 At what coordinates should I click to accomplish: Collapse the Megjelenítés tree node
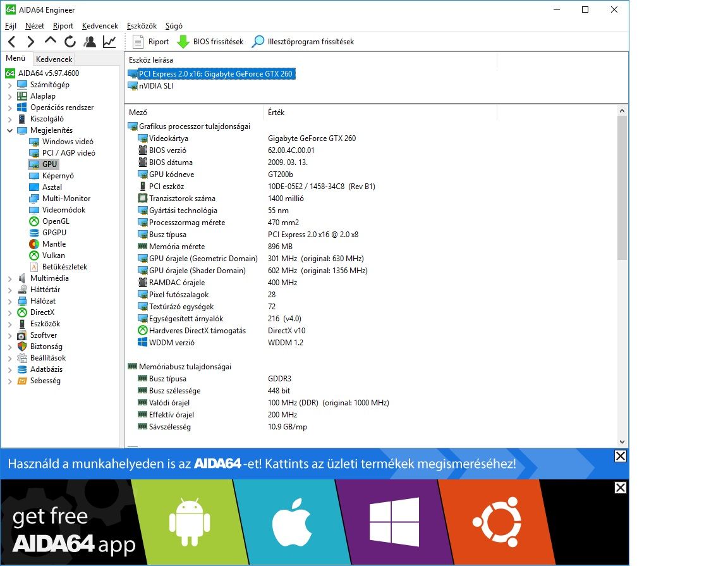click(9, 130)
